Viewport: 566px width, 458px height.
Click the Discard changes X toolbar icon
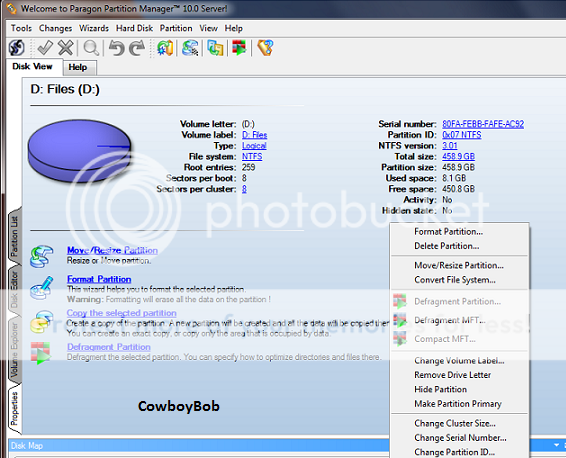pyautogui.click(x=66, y=48)
